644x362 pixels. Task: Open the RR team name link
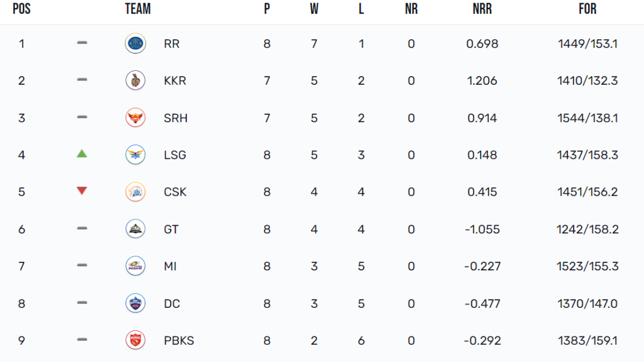(172, 44)
